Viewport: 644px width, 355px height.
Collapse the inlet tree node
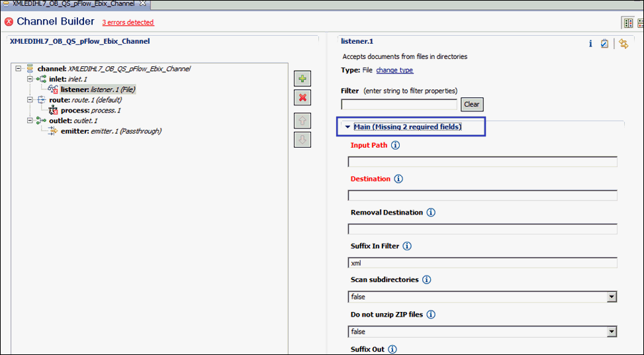coord(30,79)
